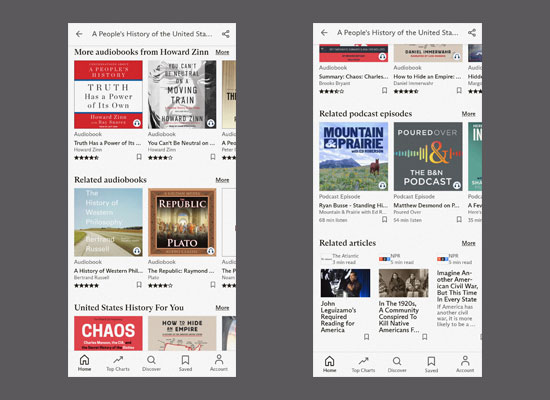
Task: Open 'Imagine Another American Civil War' article headline
Action: point(457,286)
